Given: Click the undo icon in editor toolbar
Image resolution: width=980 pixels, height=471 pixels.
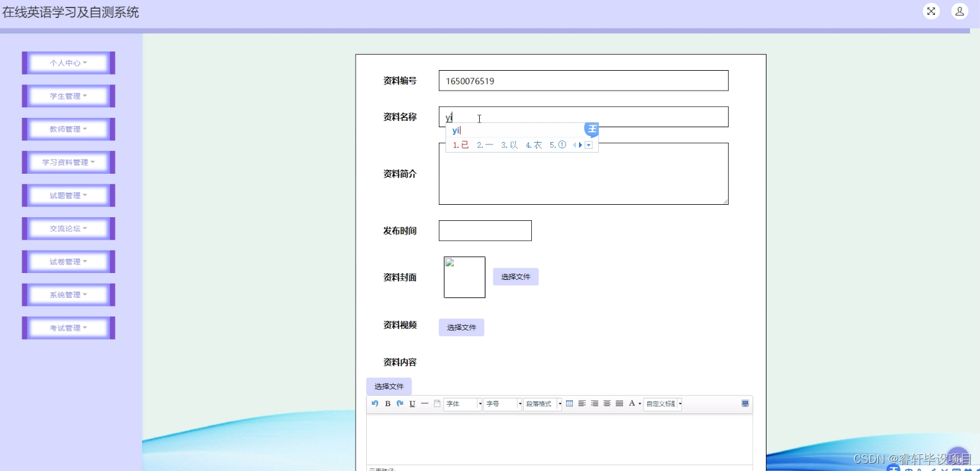Looking at the screenshot, I should [x=375, y=403].
